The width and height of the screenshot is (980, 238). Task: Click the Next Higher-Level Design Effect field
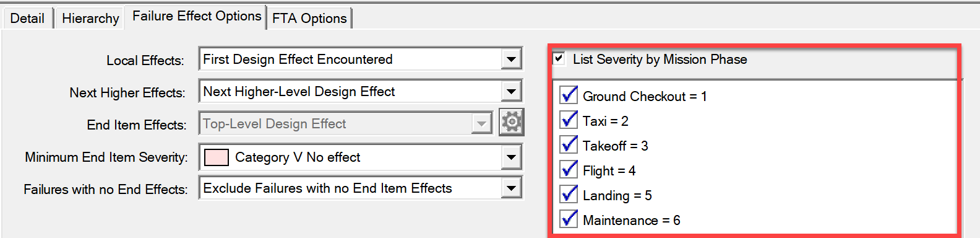[x=351, y=91]
